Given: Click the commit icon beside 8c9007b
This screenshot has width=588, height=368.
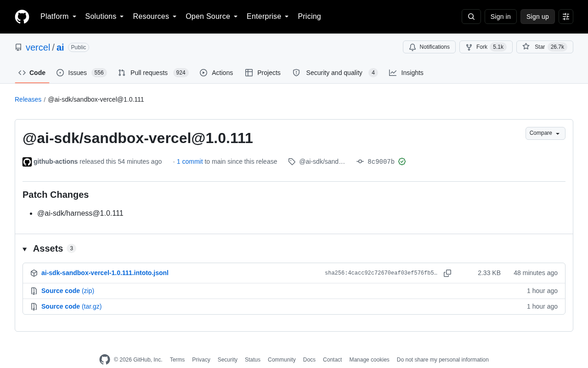Looking at the screenshot, I should 360,161.
